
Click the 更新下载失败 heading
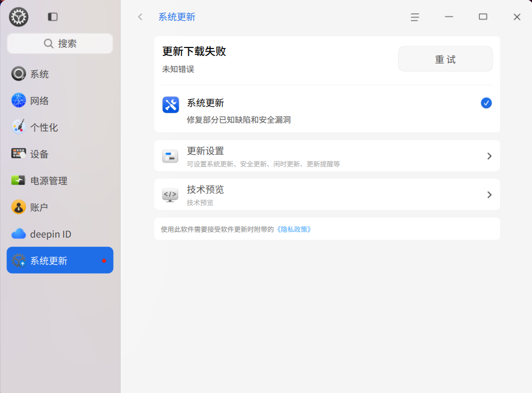click(194, 51)
